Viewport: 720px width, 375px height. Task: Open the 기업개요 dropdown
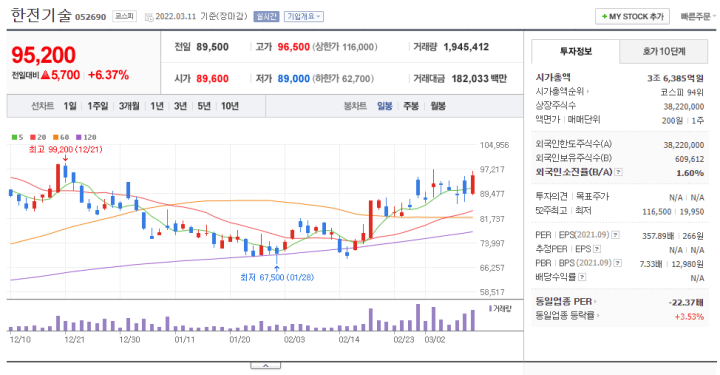click(x=304, y=17)
